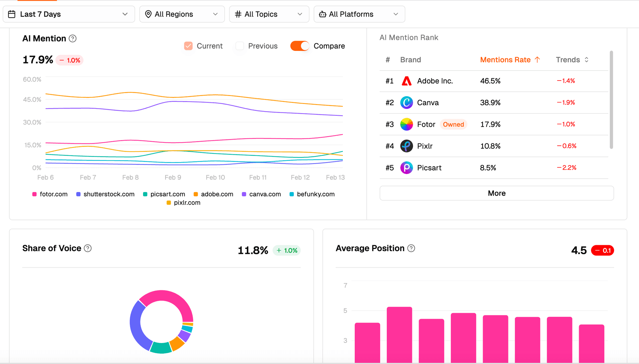Click the AI Mention help icon

pos(73,39)
